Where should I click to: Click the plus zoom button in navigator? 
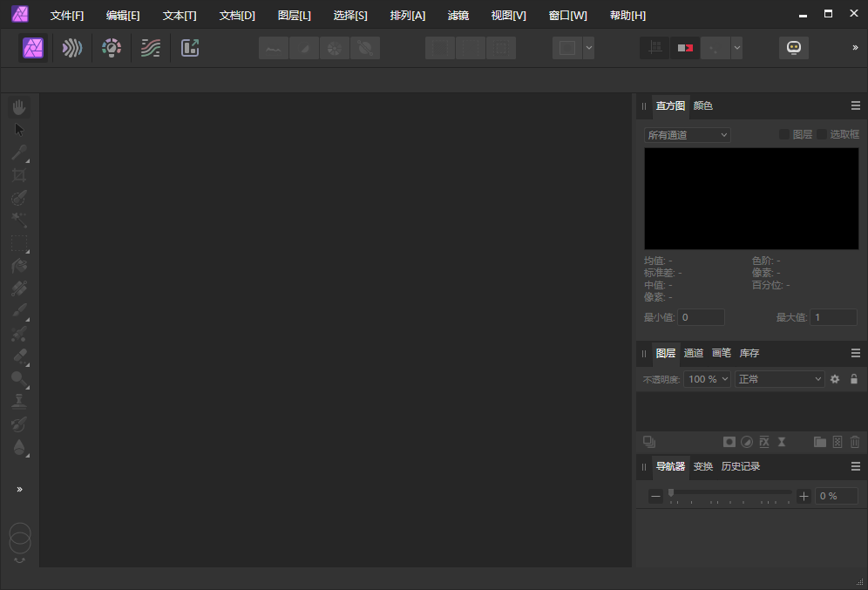point(804,495)
